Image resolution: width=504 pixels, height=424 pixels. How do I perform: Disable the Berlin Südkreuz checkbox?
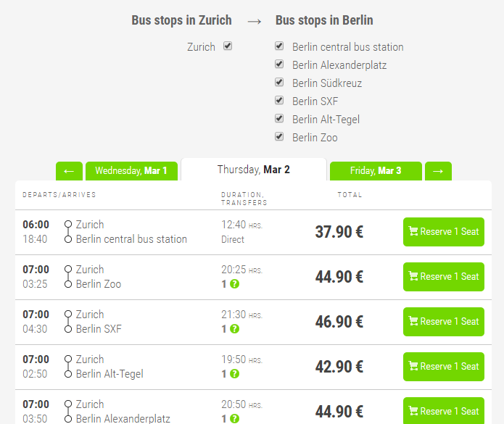279,83
